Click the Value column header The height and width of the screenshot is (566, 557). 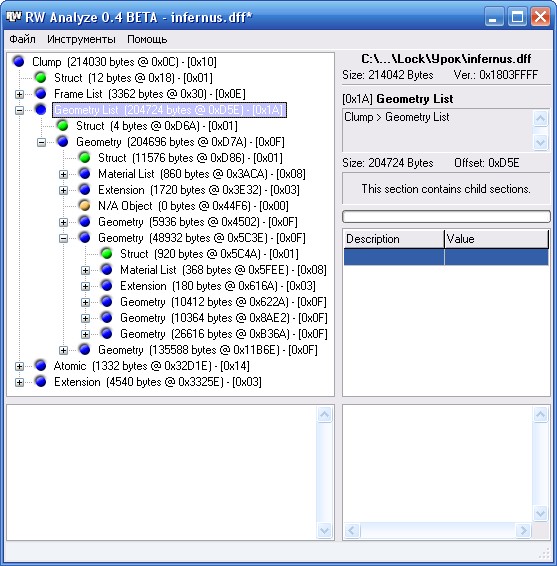tap(496, 239)
